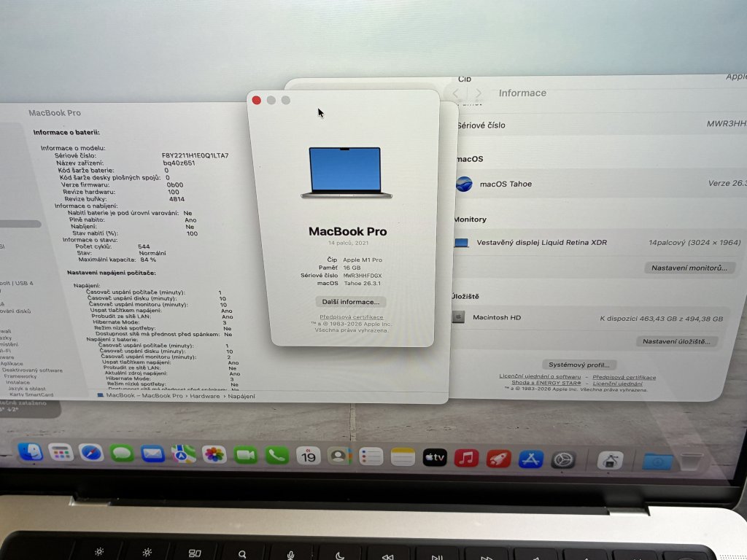The height and width of the screenshot is (560, 747).
Task: Select "Instalace" in the sidebar
Action: (x=18, y=382)
